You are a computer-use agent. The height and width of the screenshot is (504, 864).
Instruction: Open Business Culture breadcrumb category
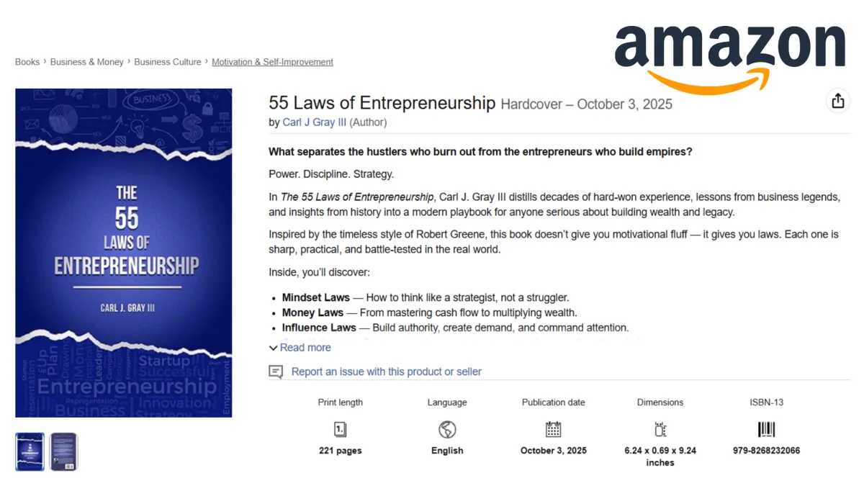(x=168, y=62)
